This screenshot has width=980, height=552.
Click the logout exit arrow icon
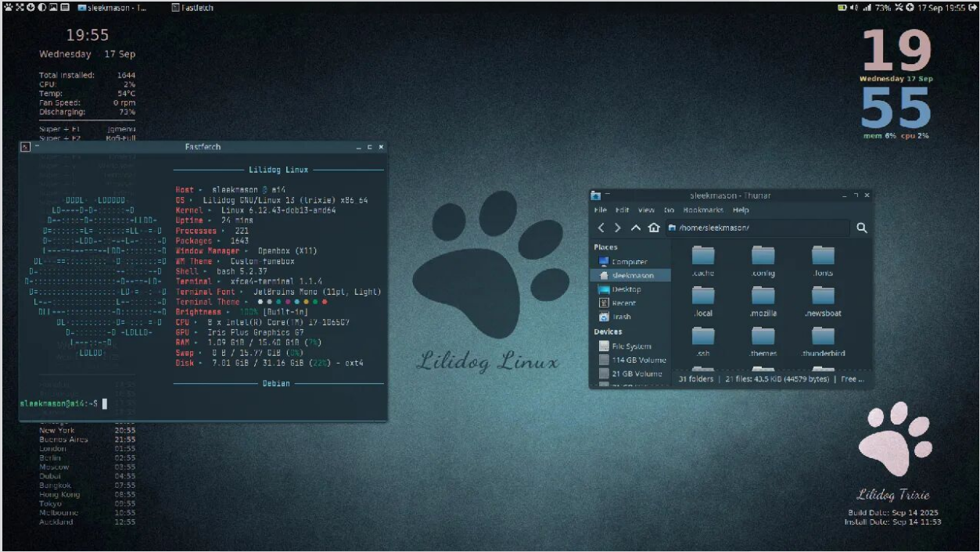coord(973,7)
